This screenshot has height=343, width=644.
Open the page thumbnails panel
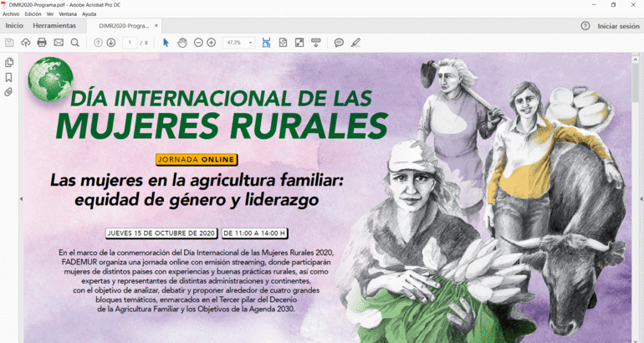9,62
